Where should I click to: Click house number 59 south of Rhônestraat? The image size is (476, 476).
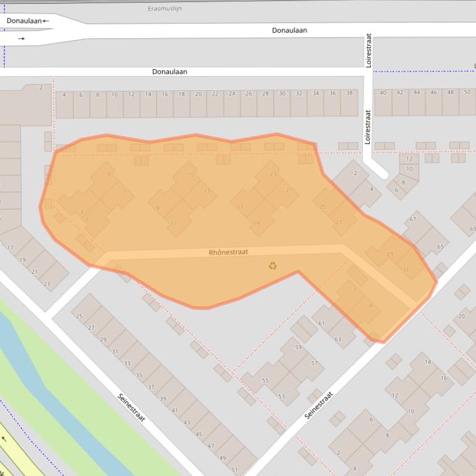tap(298, 347)
